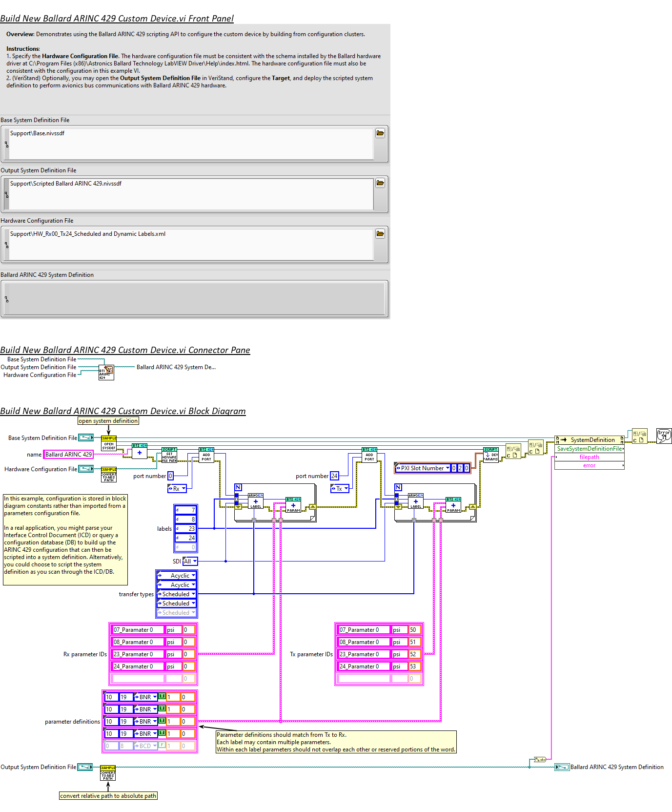Viewport: 672px width, 812px height.
Task: Select the ARINC429 Label node in Tx loop
Action: coord(416,501)
